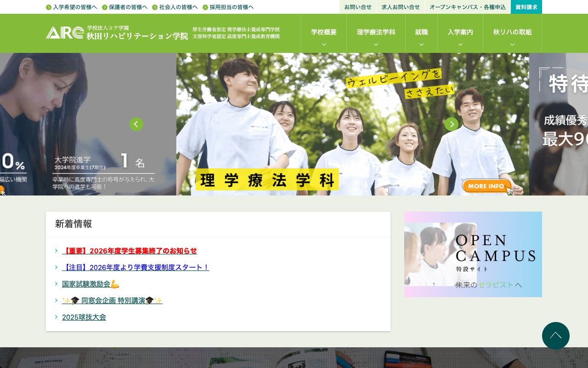Viewport: 588px width, 368px height.
Task: Open the 秋リハの取組 navigation menu
Action: click(x=512, y=33)
